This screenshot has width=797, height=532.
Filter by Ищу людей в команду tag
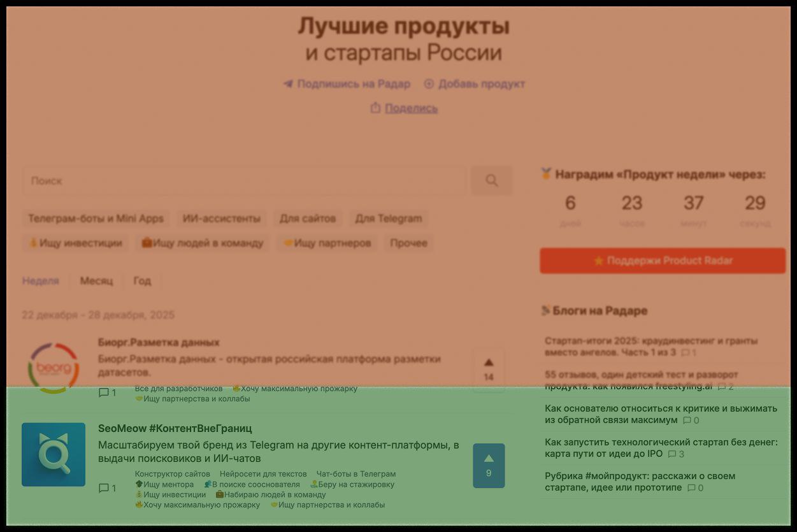point(202,243)
